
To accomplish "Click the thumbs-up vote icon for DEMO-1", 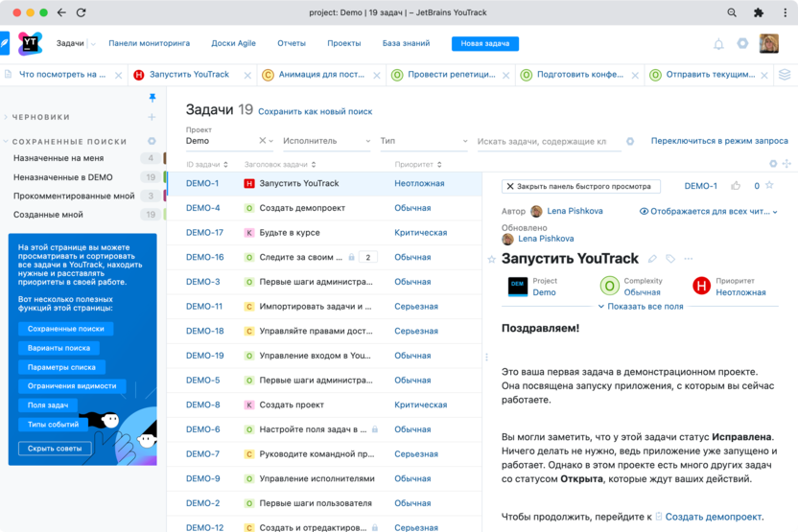I will (x=736, y=186).
